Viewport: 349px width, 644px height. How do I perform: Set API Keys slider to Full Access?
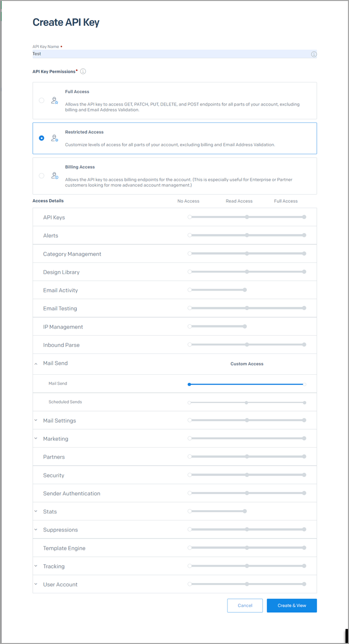(304, 217)
